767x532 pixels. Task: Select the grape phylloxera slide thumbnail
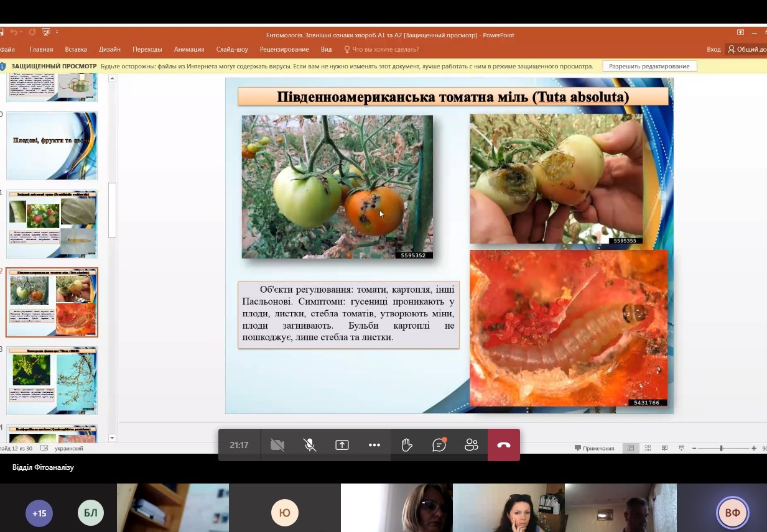(x=52, y=380)
